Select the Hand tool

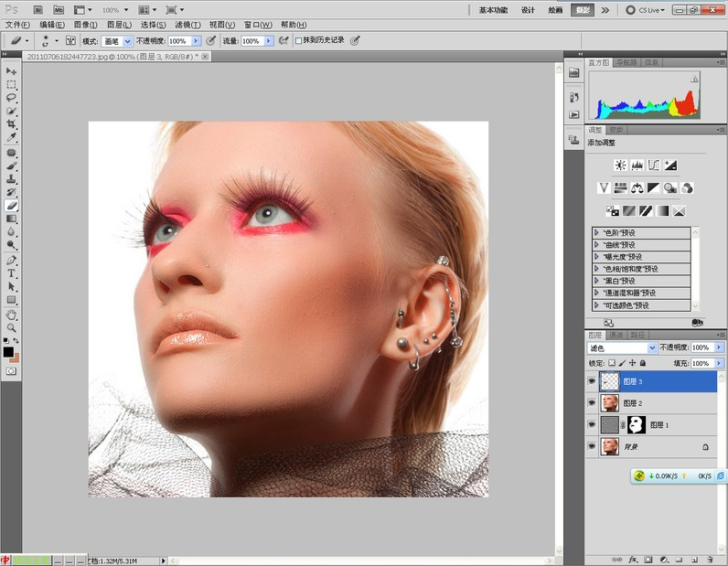pos(12,314)
